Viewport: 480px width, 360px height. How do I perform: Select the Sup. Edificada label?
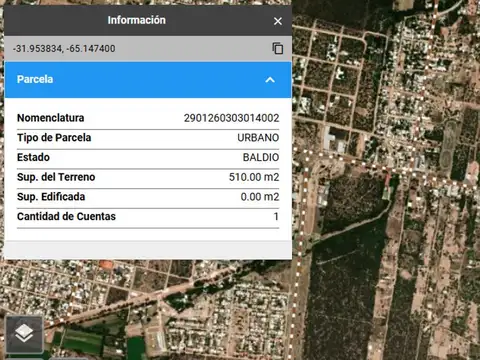click(51, 197)
